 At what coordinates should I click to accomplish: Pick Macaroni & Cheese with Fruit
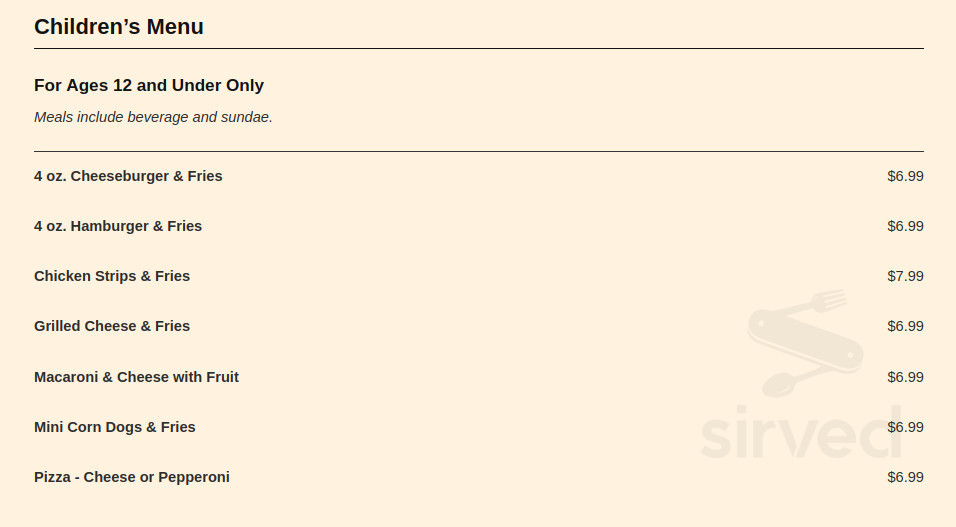(136, 377)
